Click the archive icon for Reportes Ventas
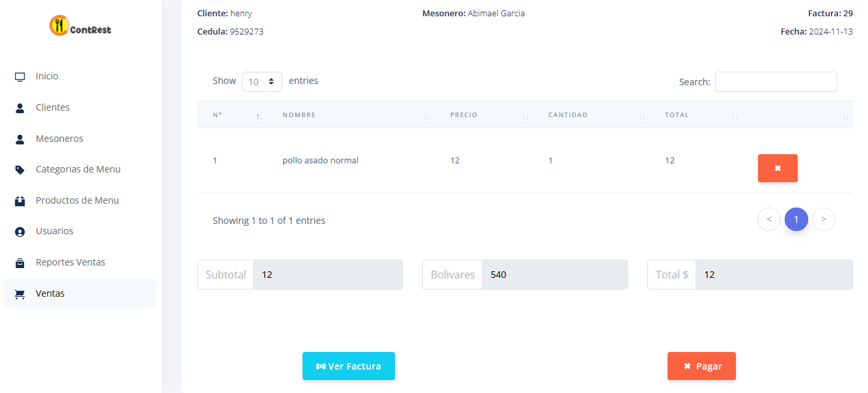Viewport: 868px width, 393px height. click(20, 263)
